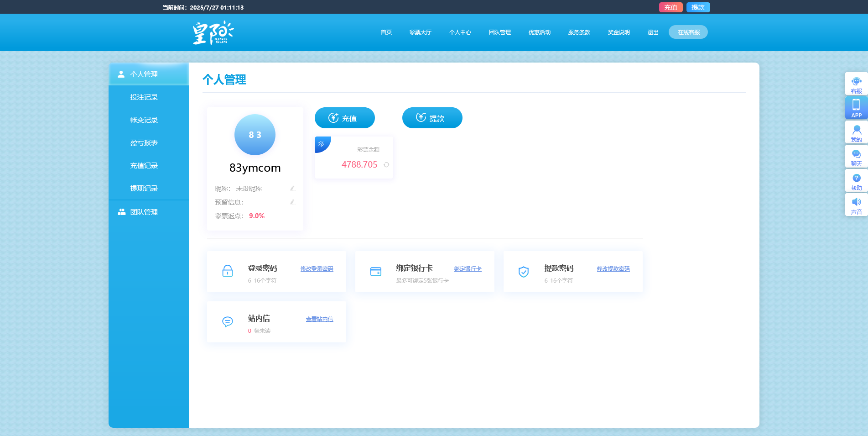Open the APP download sidebar icon
The width and height of the screenshot is (868, 436).
point(856,108)
